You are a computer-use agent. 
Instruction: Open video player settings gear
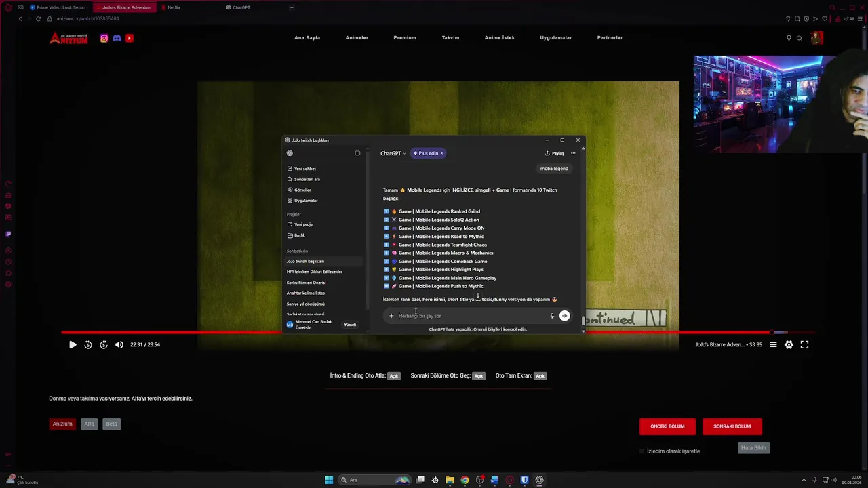tap(789, 345)
